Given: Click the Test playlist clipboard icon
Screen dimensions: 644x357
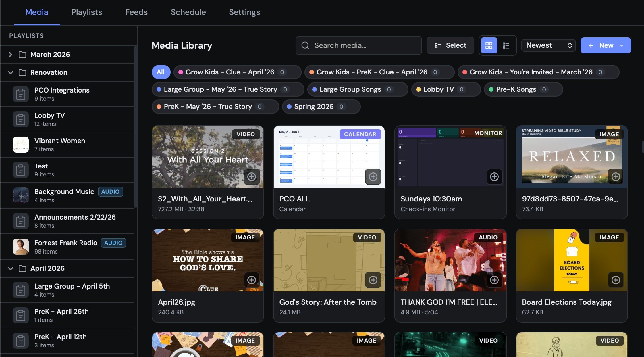Looking at the screenshot, I should click(x=21, y=170).
